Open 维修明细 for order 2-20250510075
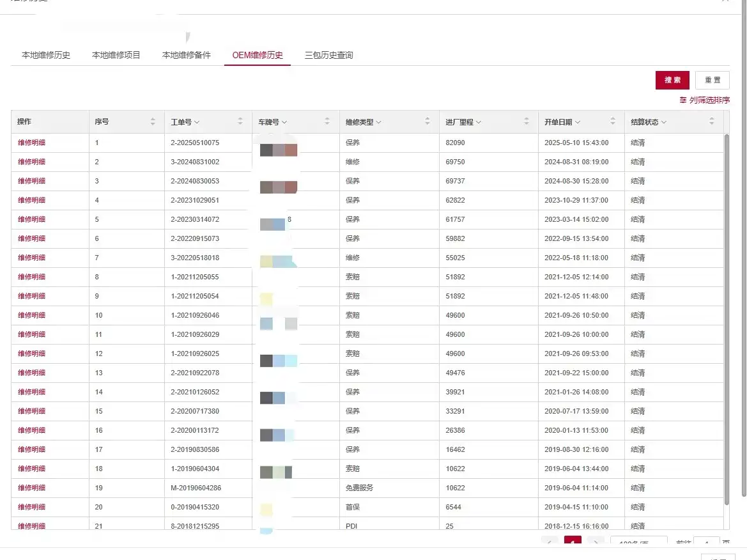 (31, 143)
